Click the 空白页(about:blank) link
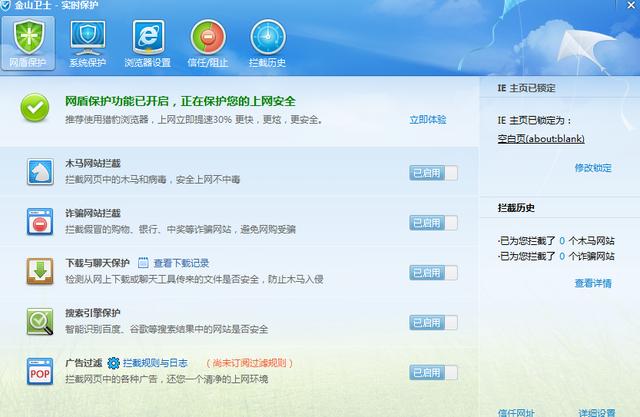The height and width of the screenshot is (417, 640). pos(541,139)
